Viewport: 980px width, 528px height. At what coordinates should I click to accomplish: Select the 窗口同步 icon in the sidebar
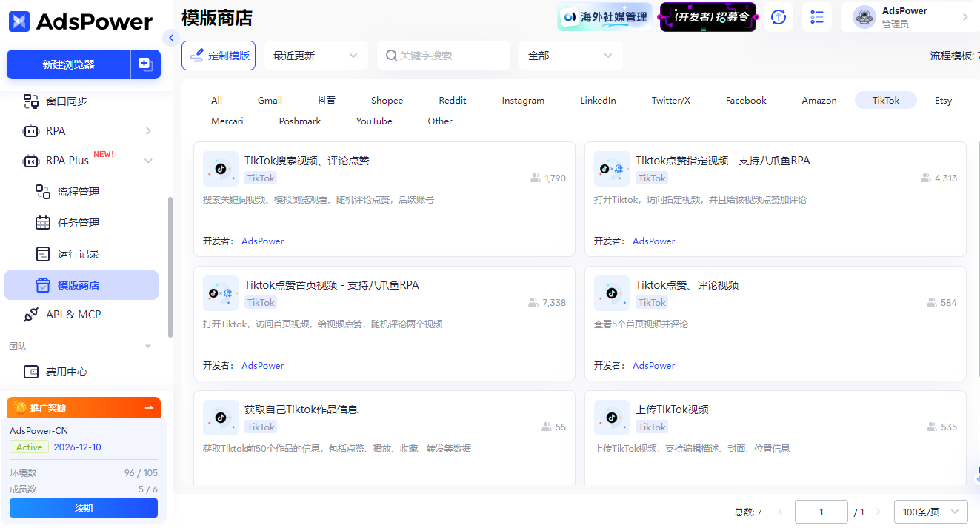[33, 101]
